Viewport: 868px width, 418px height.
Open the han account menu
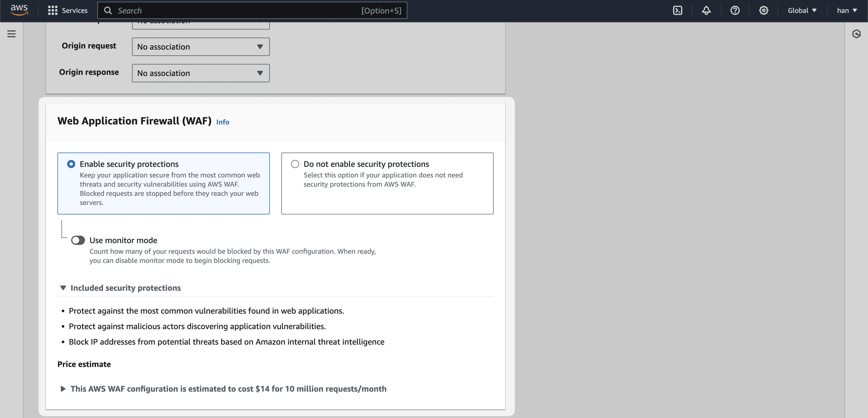[x=847, y=10]
